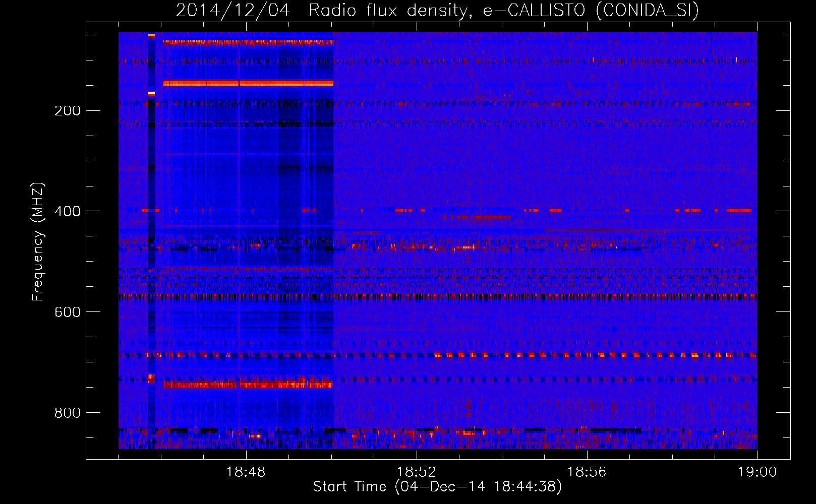
Task: Click the '18:56' time tick label
Action: point(587,472)
